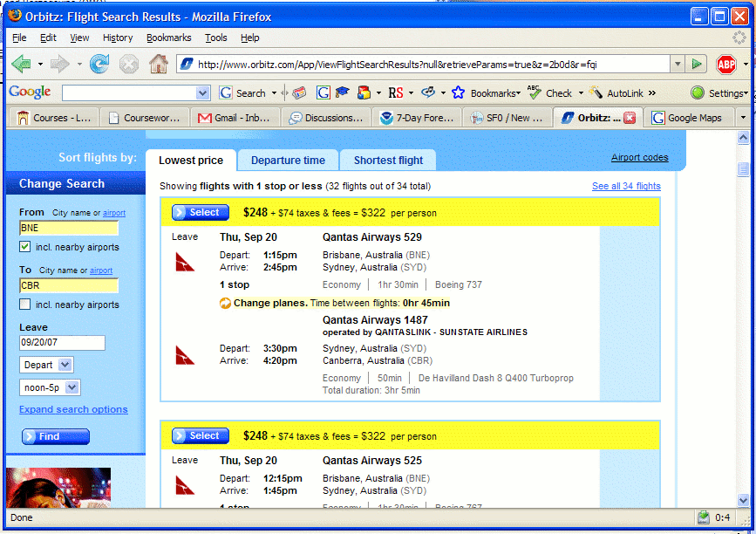Go to the Home page icon
This screenshot has width=756, height=534.
click(158, 63)
